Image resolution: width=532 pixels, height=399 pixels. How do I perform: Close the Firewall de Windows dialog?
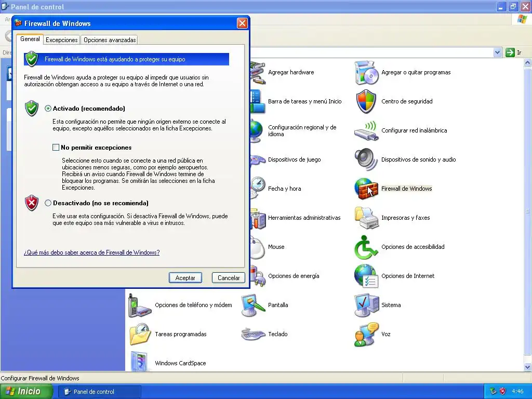(242, 23)
